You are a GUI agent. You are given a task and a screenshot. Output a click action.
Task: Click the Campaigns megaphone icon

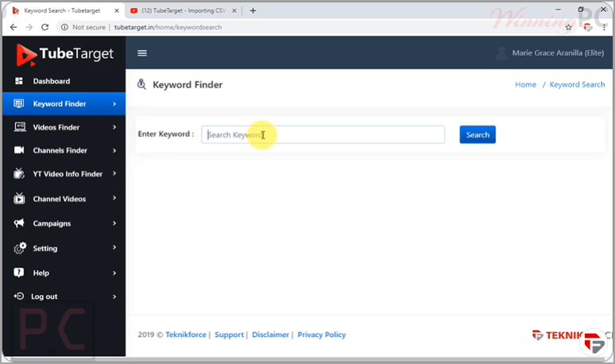click(x=19, y=223)
